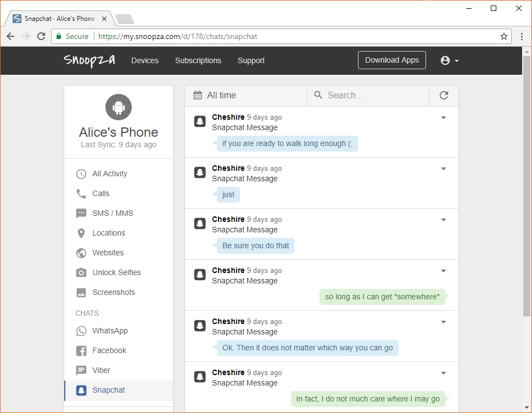532x413 pixels.
Task: Switch to the Snapchat - Alice's Phone tab
Action: pyautogui.click(x=59, y=19)
